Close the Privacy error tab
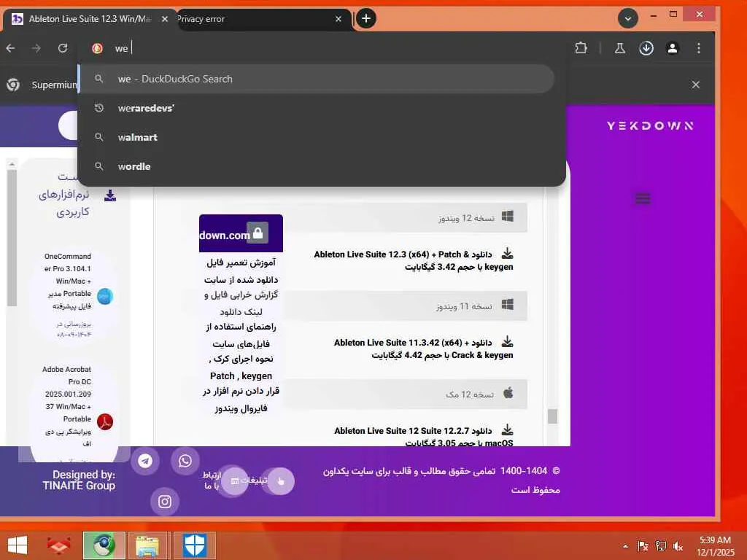Image resolution: width=747 pixels, height=560 pixels. coord(338,19)
